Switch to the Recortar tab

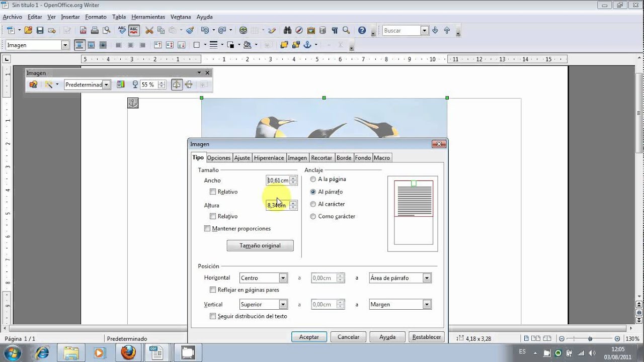[321, 158]
